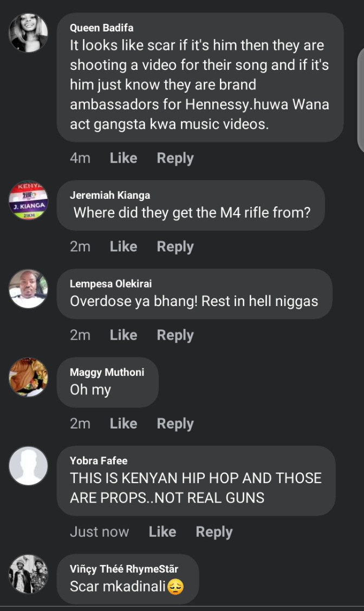Open Vìñçy Théé RhymeStãr's avatar
This screenshot has height=611, width=364.
click(x=29, y=574)
